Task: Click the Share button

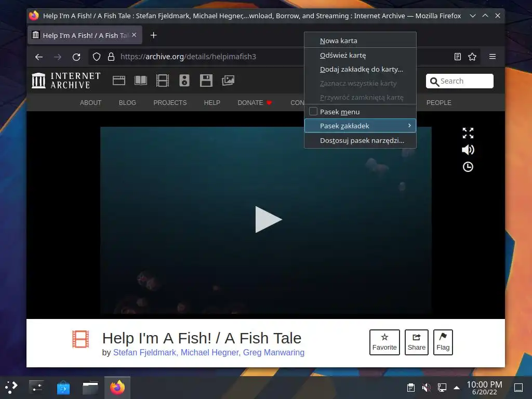Action: (x=416, y=342)
